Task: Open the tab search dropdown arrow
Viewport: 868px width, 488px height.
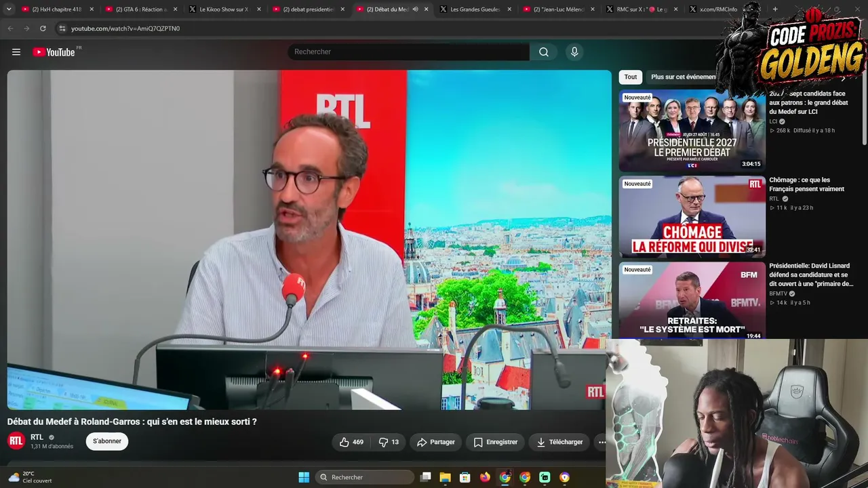Action: click(9, 9)
